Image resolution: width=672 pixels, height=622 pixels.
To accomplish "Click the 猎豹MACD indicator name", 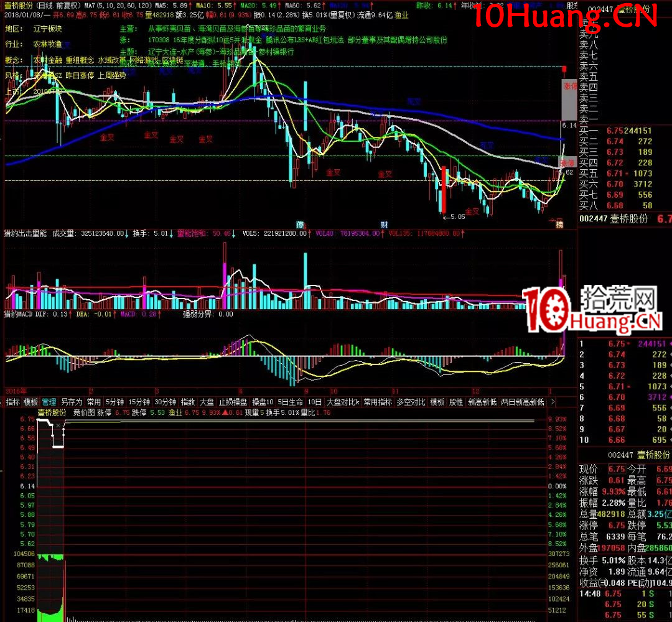I will [19, 314].
